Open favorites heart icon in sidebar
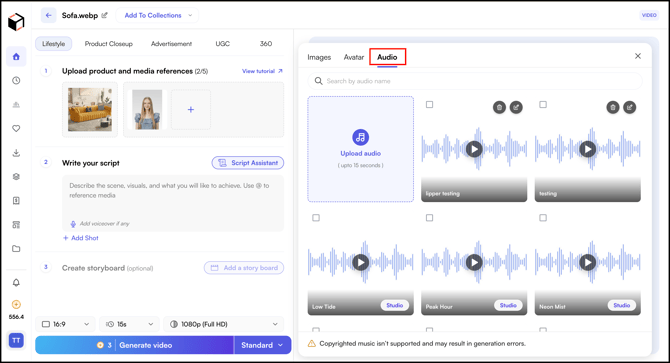 tap(16, 129)
